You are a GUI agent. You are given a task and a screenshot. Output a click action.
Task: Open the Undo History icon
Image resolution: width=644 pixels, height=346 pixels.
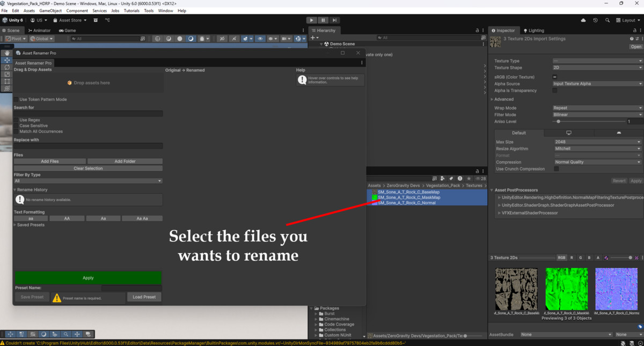(x=595, y=20)
